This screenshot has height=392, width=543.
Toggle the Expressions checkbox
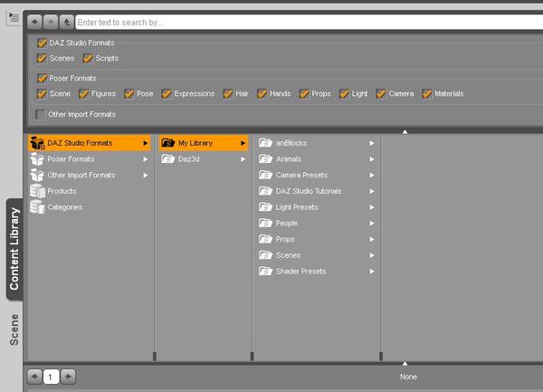click(x=167, y=94)
